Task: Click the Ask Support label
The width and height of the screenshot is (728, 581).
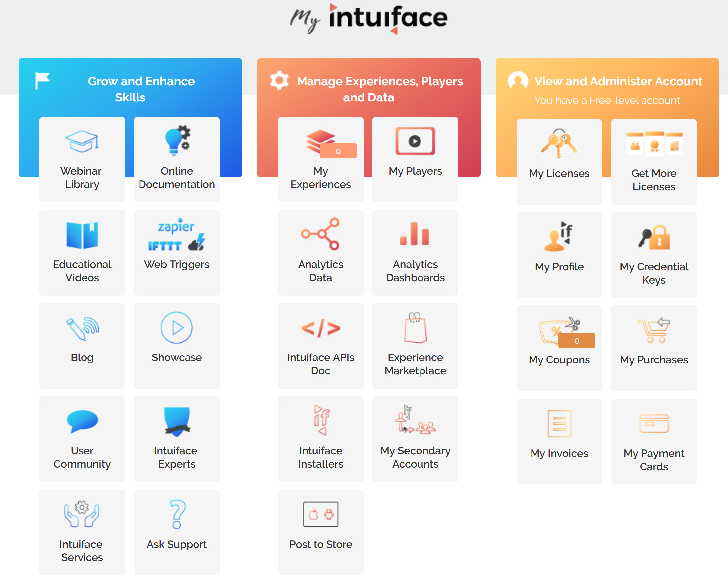Action: [177, 544]
